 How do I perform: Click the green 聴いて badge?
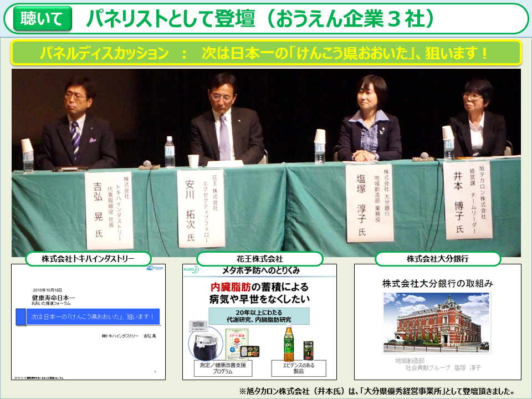coord(43,18)
